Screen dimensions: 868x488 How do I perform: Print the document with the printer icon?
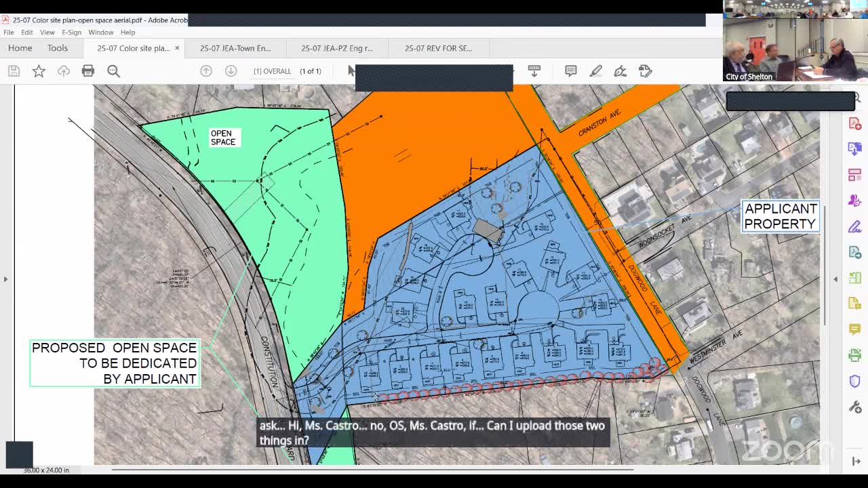88,71
